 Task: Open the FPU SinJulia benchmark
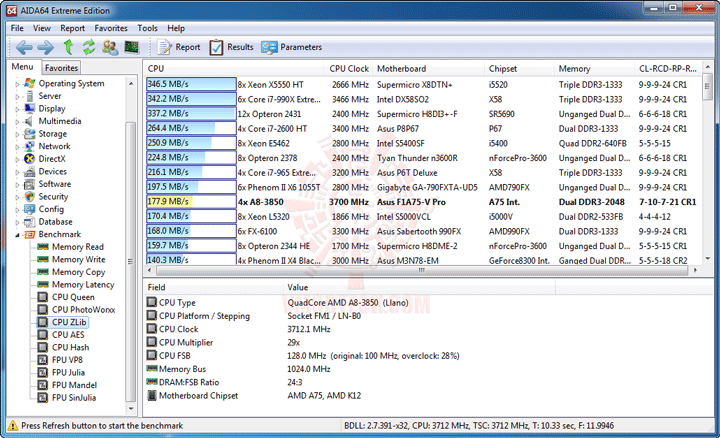click(74, 398)
